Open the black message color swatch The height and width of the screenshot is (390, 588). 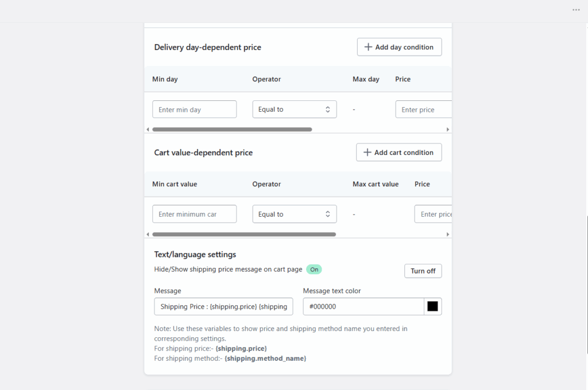point(432,306)
